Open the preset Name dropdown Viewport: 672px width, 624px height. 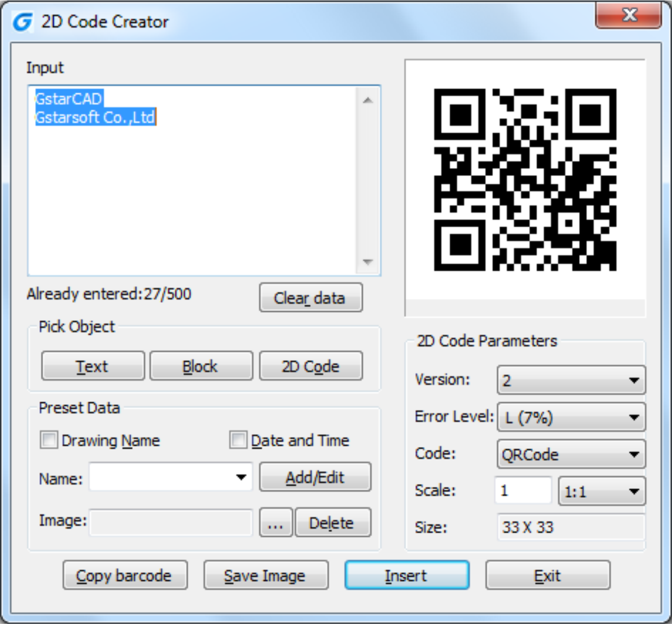tap(241, 477)
